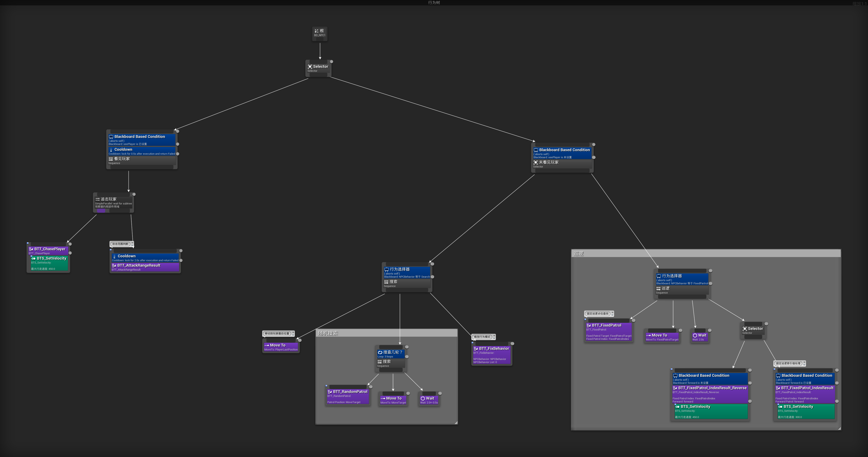The height and width of the screenshot is (457, 868).
Task: Toggle pin on 攻击范围判断 comment bubble
Action: (132, 242)
